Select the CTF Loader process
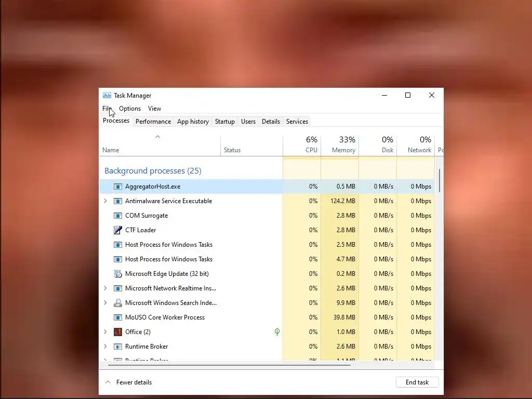Screen dimensions: 532x399 [267, 230]
